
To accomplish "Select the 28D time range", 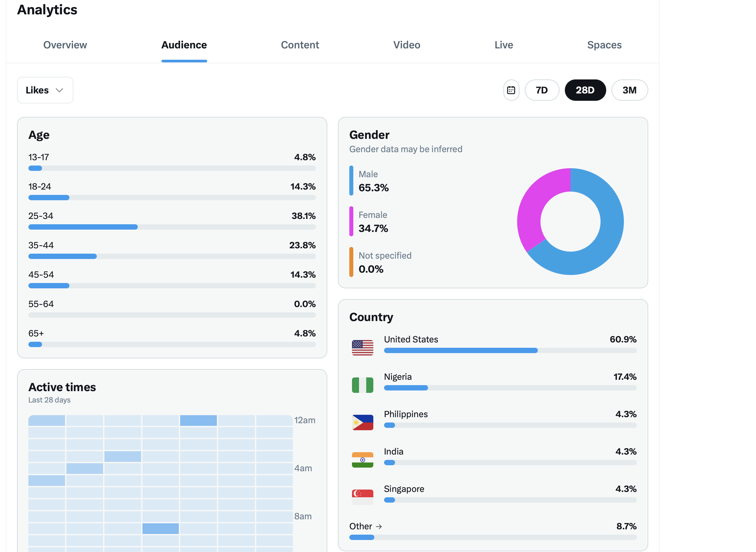I will 585,90.
